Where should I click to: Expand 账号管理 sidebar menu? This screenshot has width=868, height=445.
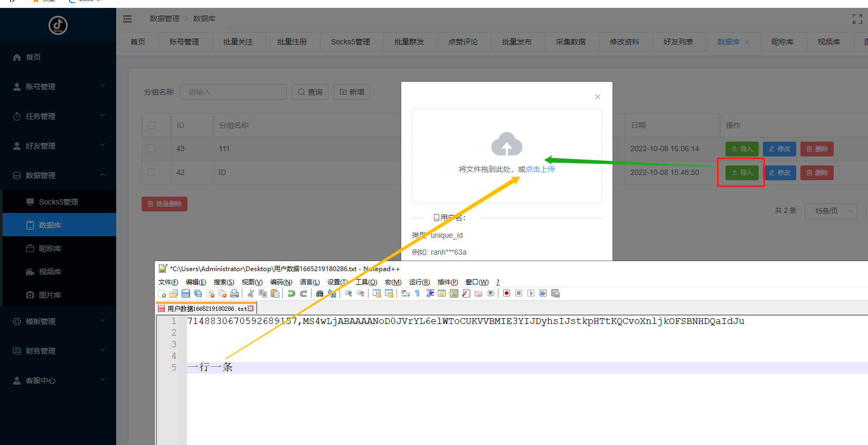(58, 87)
